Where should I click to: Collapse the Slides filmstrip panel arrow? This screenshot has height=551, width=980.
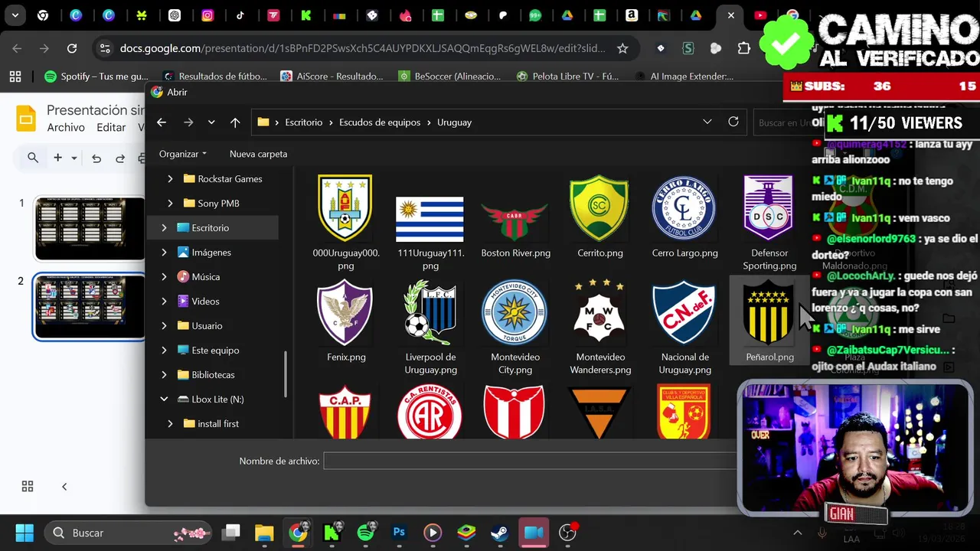(64, 487)
